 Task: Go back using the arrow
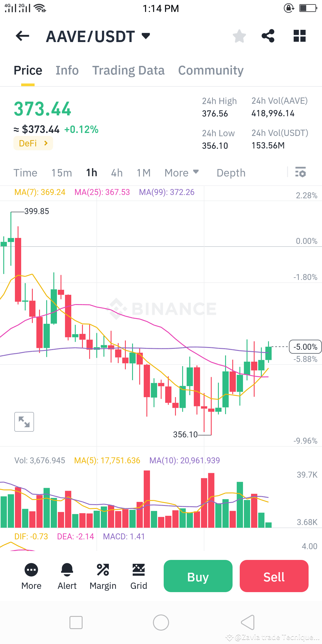[22, 36]
